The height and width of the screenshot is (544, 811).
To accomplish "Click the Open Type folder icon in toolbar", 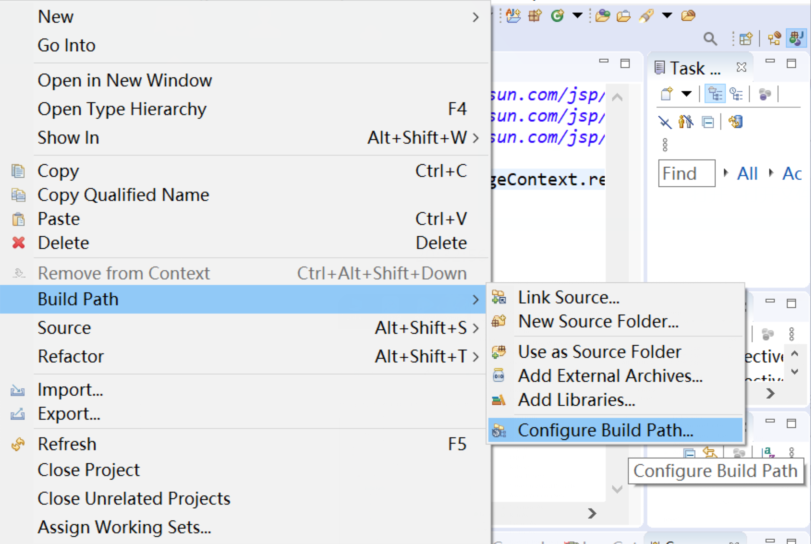I will tap(603, 16).
